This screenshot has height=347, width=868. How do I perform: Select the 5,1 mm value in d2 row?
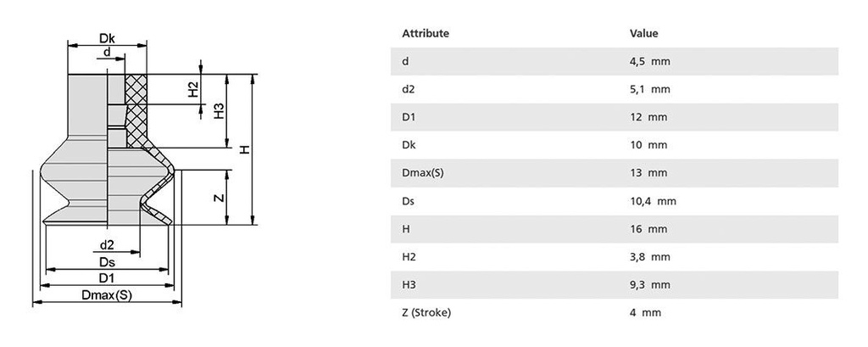tap(645, 89)
